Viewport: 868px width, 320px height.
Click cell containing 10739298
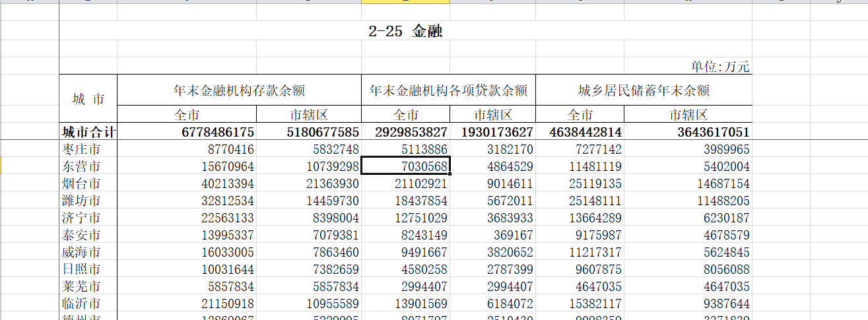309,166
